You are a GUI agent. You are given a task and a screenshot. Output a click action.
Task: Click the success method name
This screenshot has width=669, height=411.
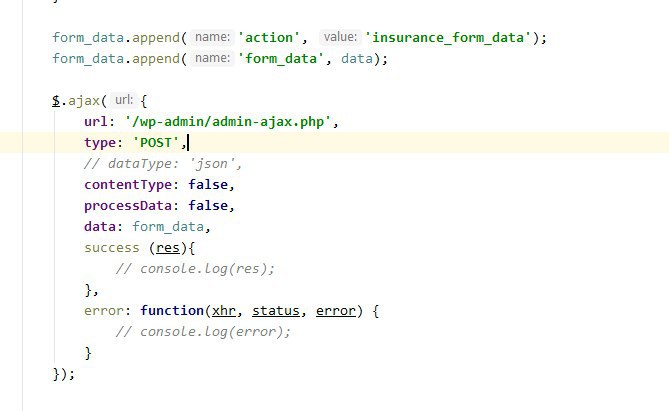click(x=112, y=248)
